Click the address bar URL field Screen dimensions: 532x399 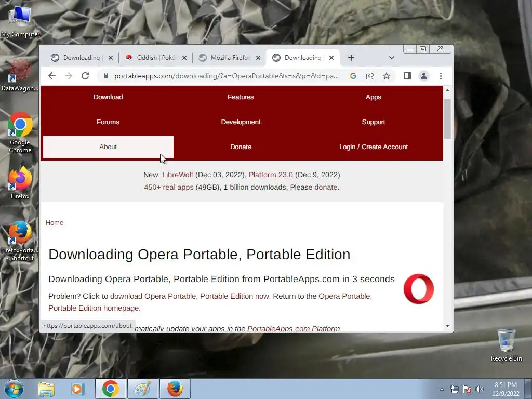pos(227,76)
